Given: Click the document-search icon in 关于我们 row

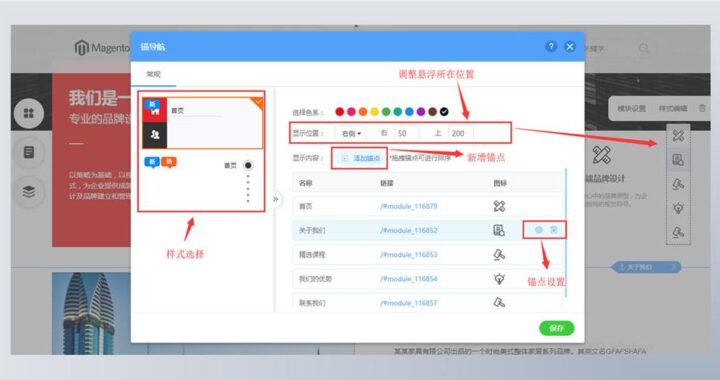Looking at the screenshot, I should click(499, 230).
